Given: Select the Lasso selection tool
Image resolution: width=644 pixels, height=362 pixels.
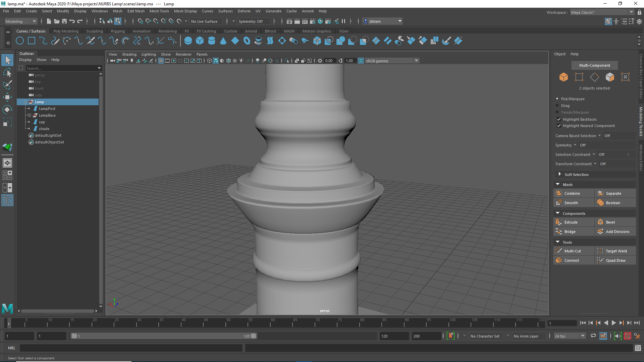Looking at the screenshot, I should (x=7, y=72).
